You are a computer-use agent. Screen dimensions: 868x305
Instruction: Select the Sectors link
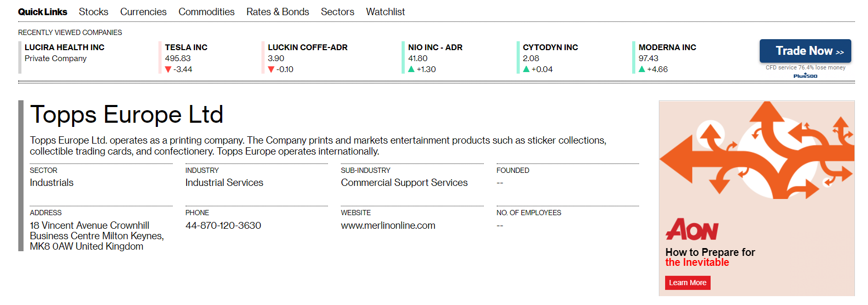pyautogui.click(x=337, y=11)
